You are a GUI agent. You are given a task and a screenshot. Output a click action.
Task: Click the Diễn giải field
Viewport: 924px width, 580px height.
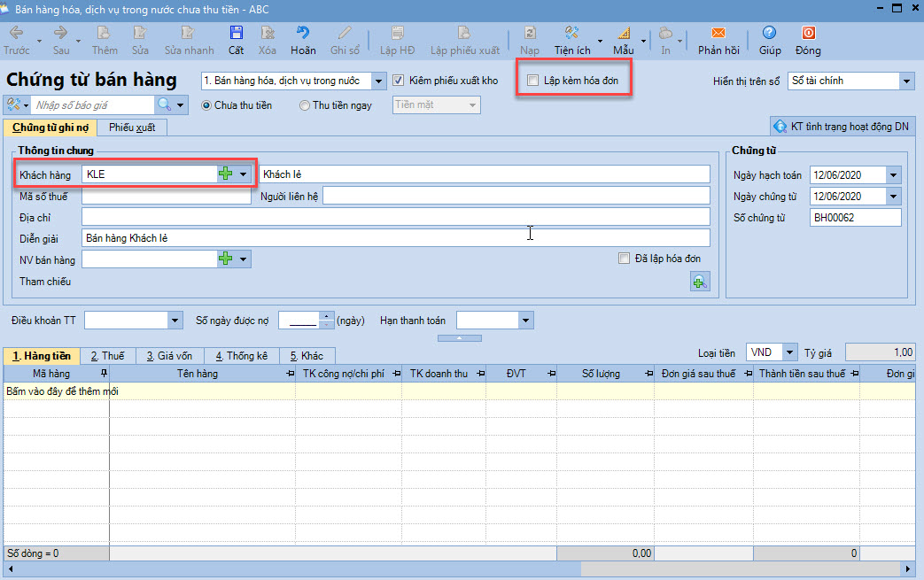396,238
